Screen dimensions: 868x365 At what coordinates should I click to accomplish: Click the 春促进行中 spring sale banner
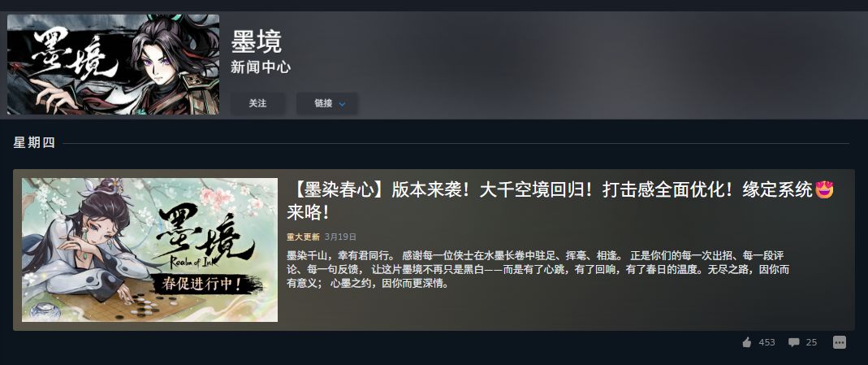coord(201,285)
